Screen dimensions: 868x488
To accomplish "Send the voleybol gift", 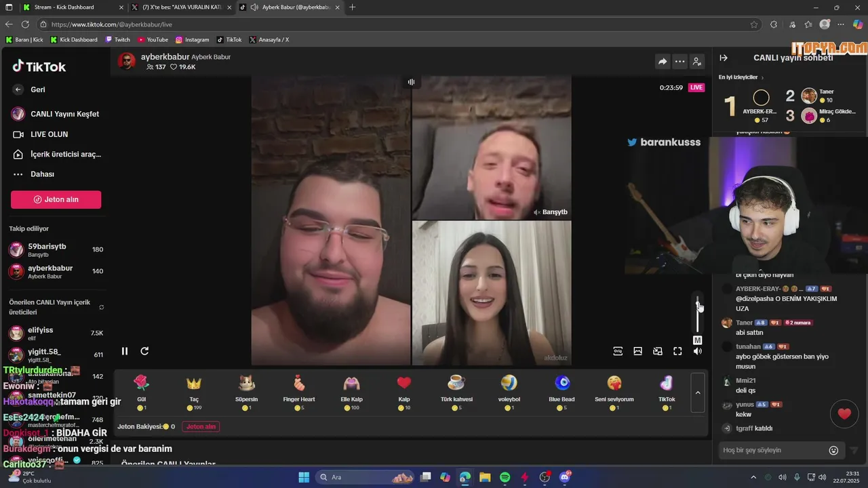I will click(509, 392).
